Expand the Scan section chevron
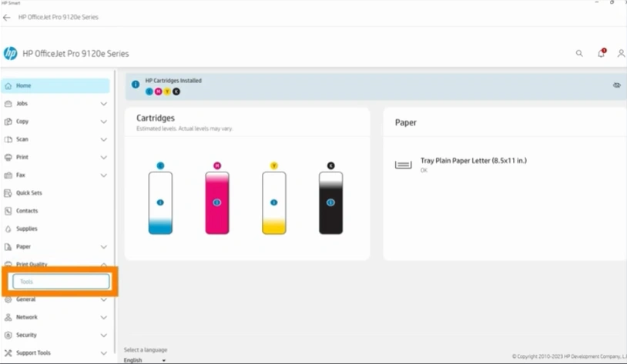Screen dimensions: 627x364 pos(103,139)
